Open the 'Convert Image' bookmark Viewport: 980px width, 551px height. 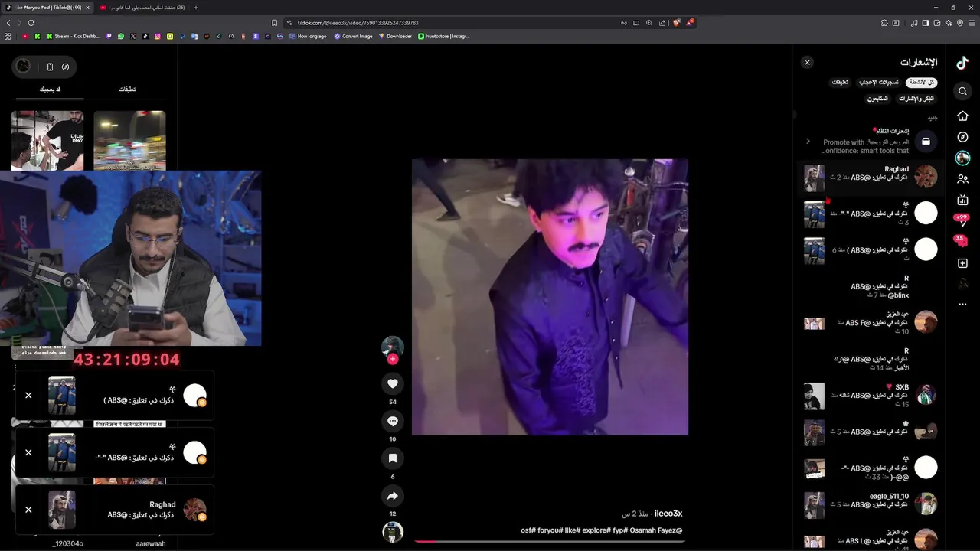(x=353, y=36)
